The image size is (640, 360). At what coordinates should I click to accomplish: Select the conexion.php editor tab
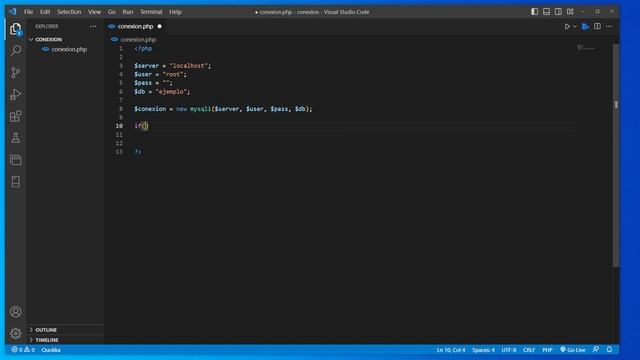tap(135, 27)
